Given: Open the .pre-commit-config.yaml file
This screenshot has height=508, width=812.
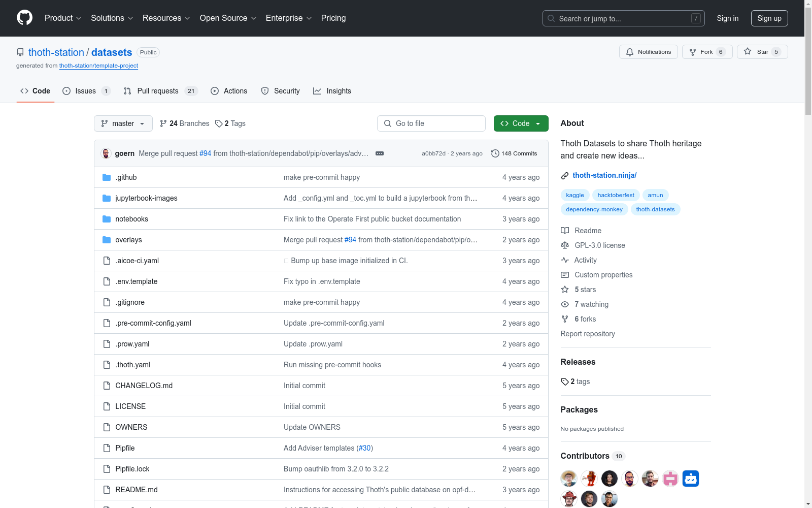Looking at the screenshot, I should [153, 323].
